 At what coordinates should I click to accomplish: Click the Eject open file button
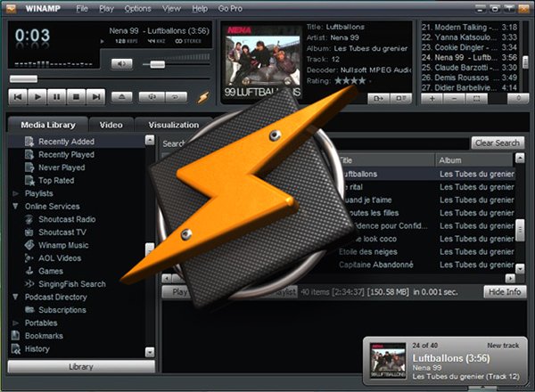click(x=122, y=96)
